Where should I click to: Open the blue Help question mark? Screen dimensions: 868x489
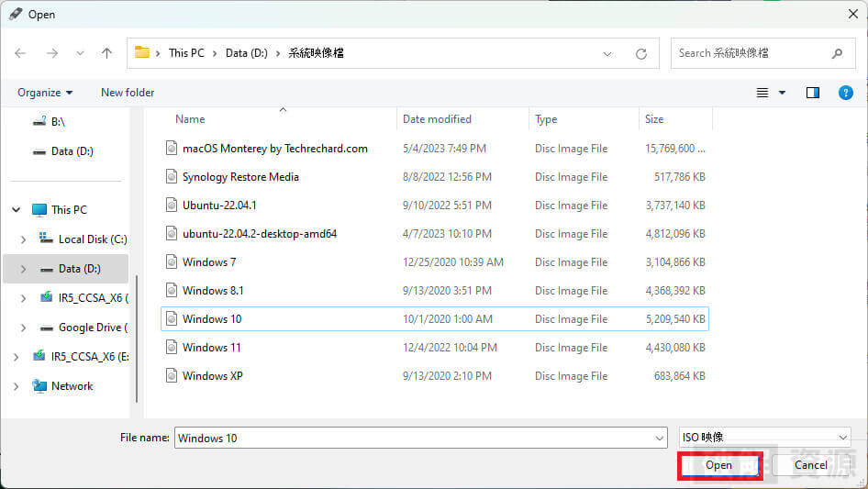pos(845,93)
